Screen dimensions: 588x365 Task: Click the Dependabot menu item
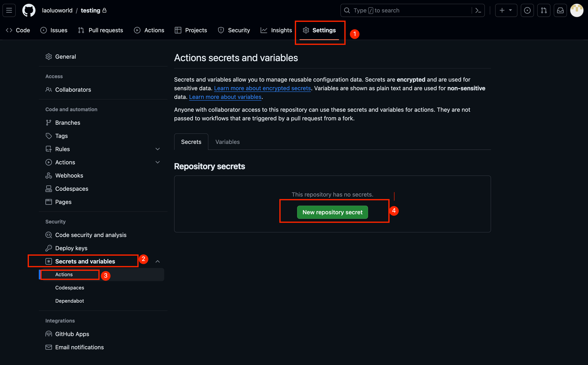[x=70, y=301]
